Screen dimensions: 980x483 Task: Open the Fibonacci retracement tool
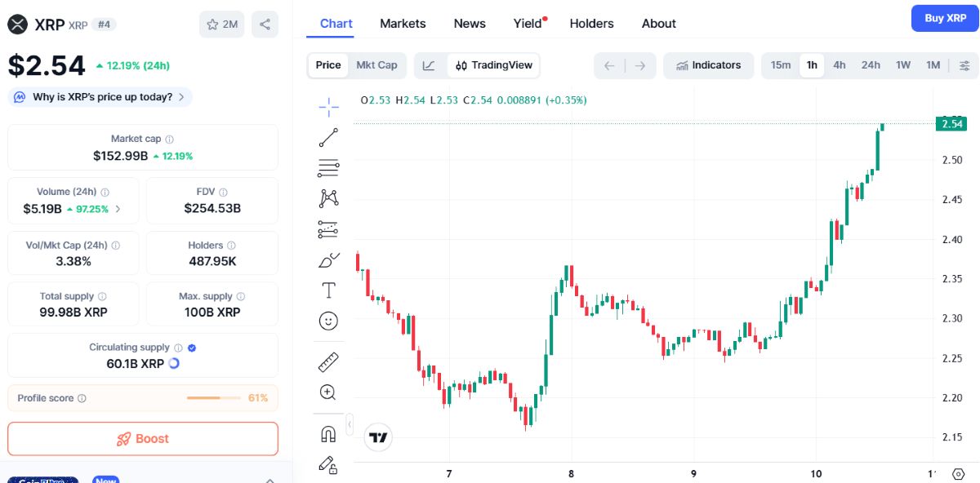click(x=328, y=169)
